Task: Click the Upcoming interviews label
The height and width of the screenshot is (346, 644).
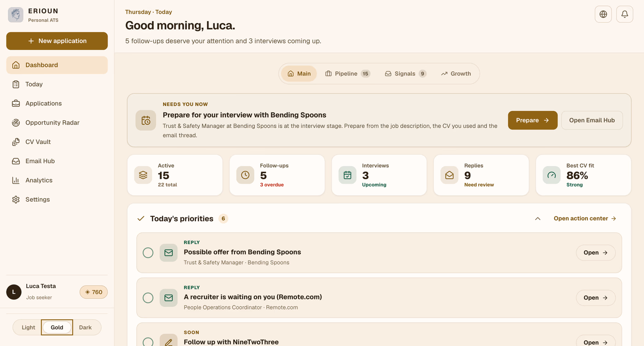Action: (374, 185)
